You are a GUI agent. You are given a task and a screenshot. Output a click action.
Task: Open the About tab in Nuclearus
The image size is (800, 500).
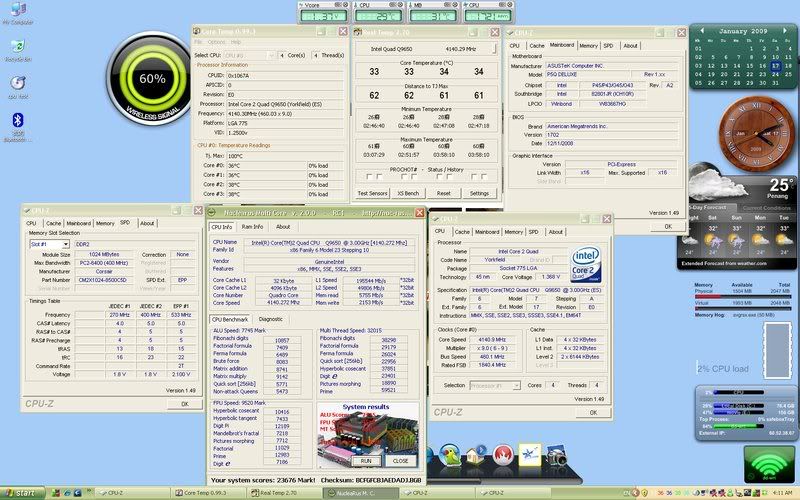tap(283, 227)
